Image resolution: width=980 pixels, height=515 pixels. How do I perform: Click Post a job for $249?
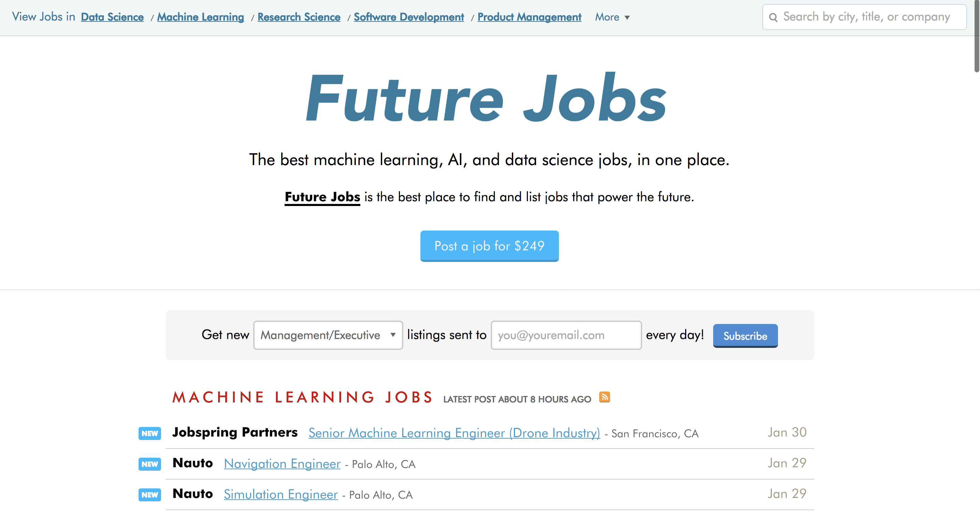coord(489,246)
